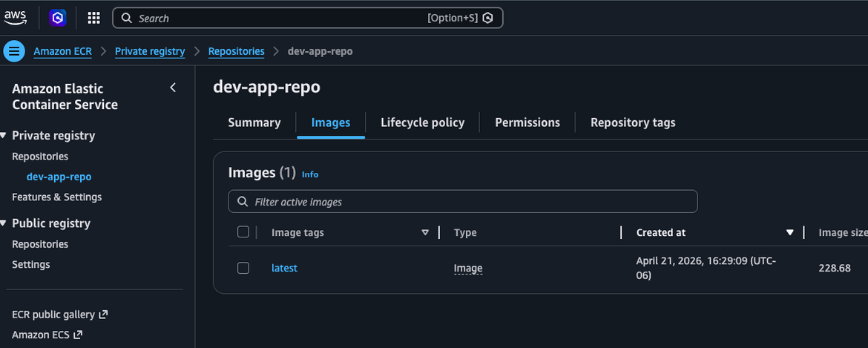Screen dimensions: 868x348
Task: Click the image size value 228.68
Action: click(834, 268)
